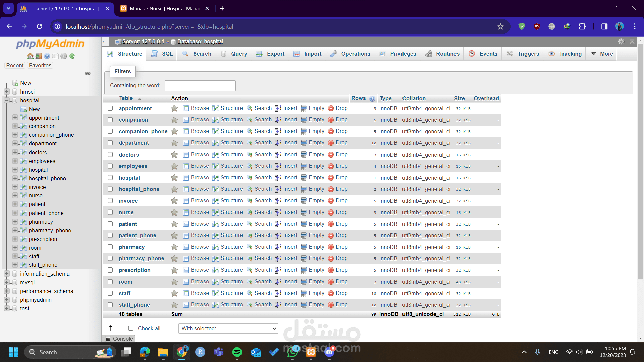This screenshot has height=362, width=644.
Task: Click the log out door icon
Action: click(x=39, y=56)
